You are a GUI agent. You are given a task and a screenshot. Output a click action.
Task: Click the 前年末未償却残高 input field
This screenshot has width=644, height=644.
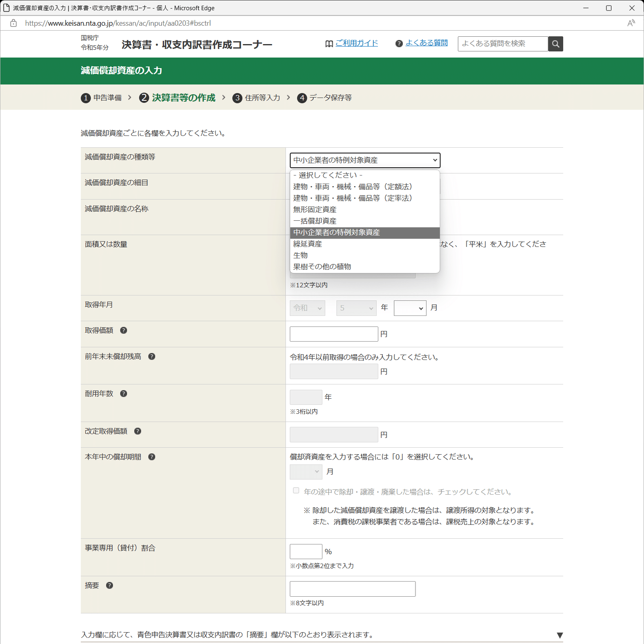click(x=334, y=371)
